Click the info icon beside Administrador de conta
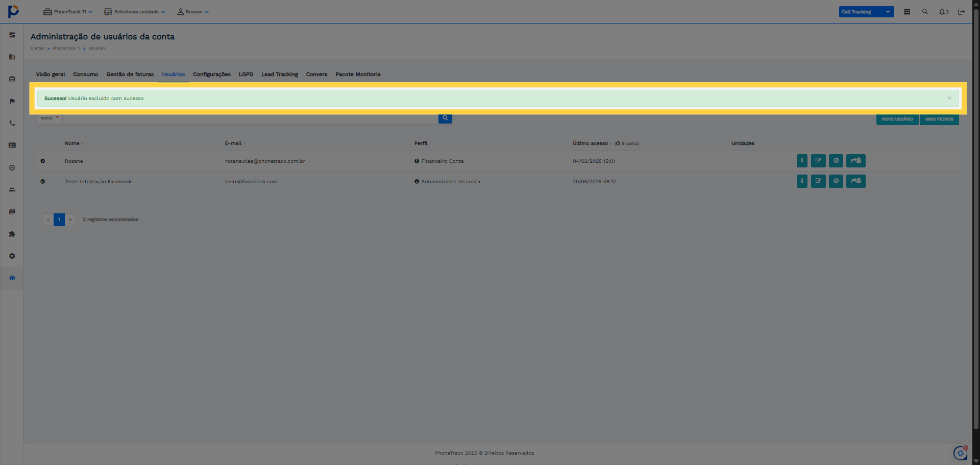The width and height of the screenshot is (980, 465). (416, 182)
